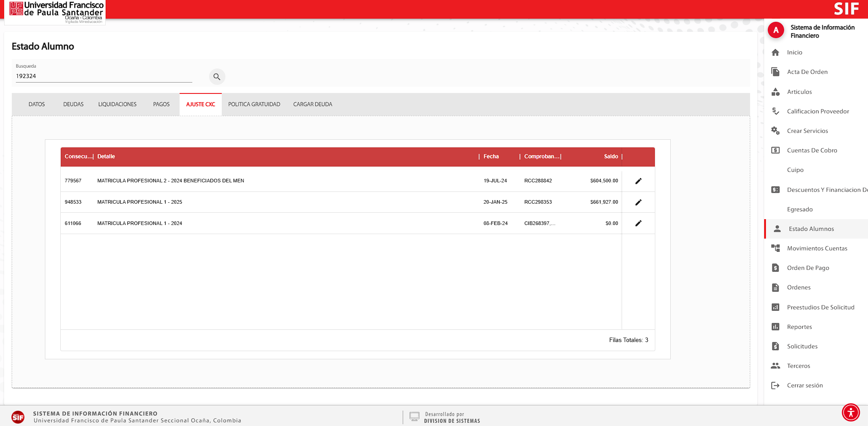Edit row with consecutivo 948533
Viewport: 868px width, 426px height.
tap(638, 202)
